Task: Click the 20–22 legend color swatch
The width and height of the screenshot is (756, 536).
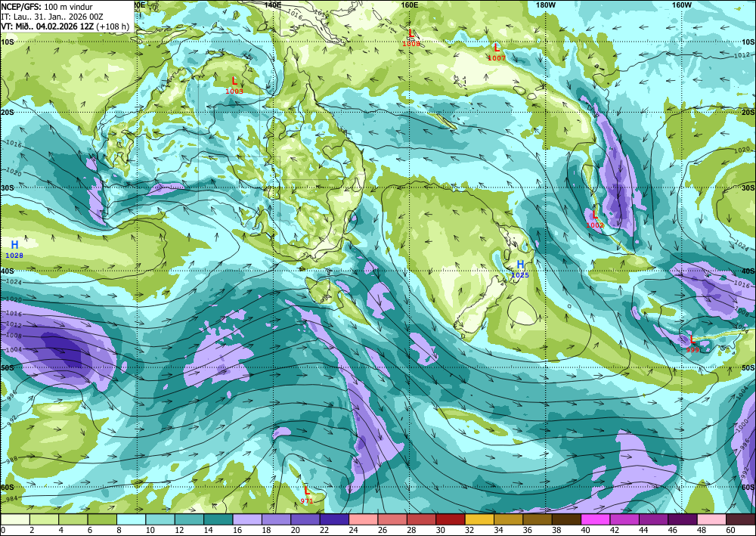Action: [x=305, y=519]
